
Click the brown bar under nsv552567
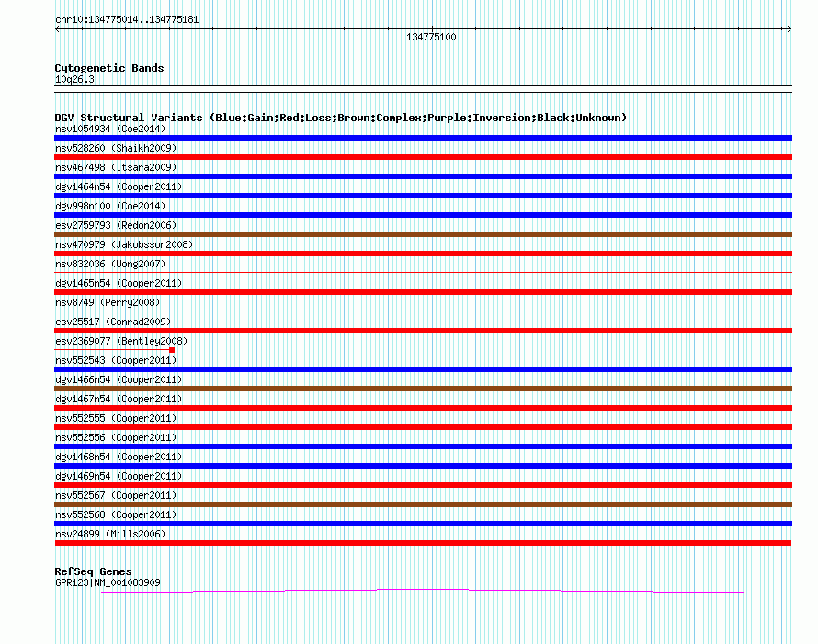(x=423, y=504)
